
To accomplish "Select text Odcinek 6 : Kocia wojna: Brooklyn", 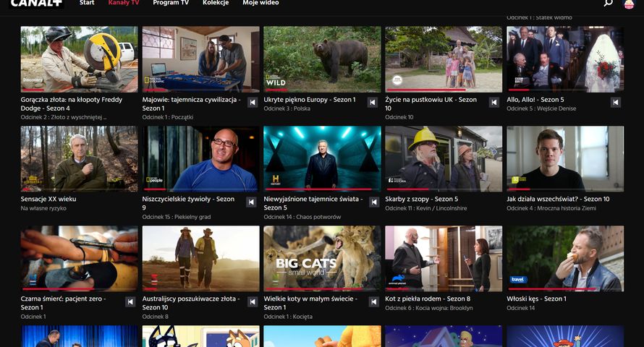I will [429, 308].
